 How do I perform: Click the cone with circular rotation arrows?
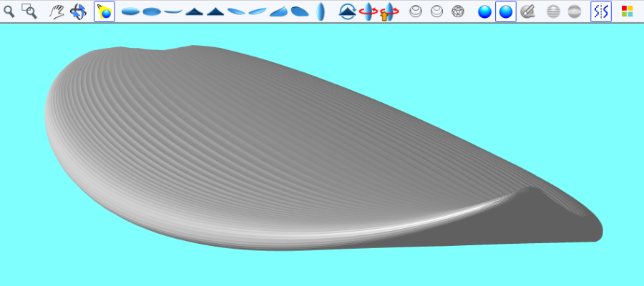[348, 11]
